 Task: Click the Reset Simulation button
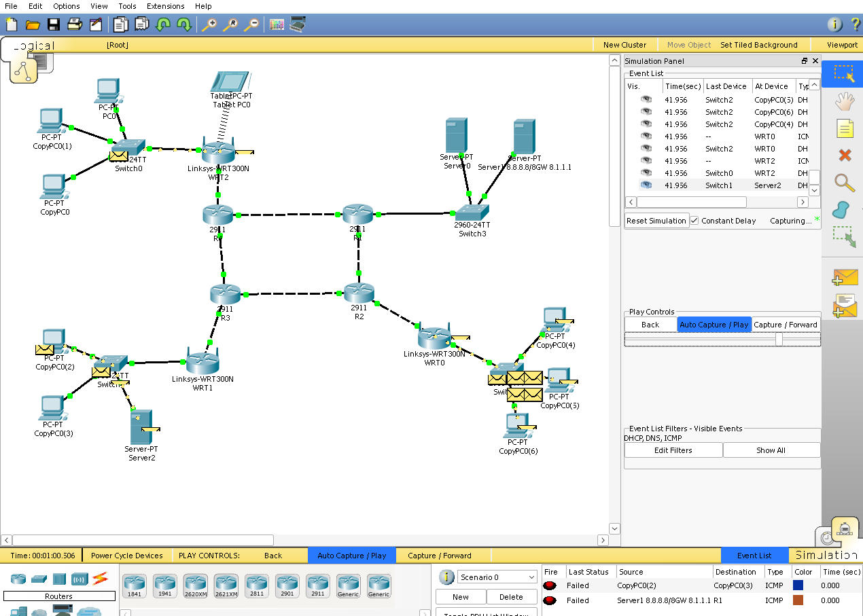(x=656, y=221)
